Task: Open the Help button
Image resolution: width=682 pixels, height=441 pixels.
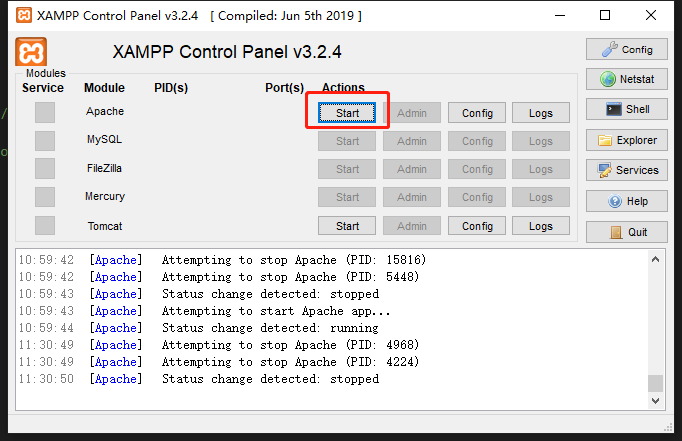Action: [626, 201]
